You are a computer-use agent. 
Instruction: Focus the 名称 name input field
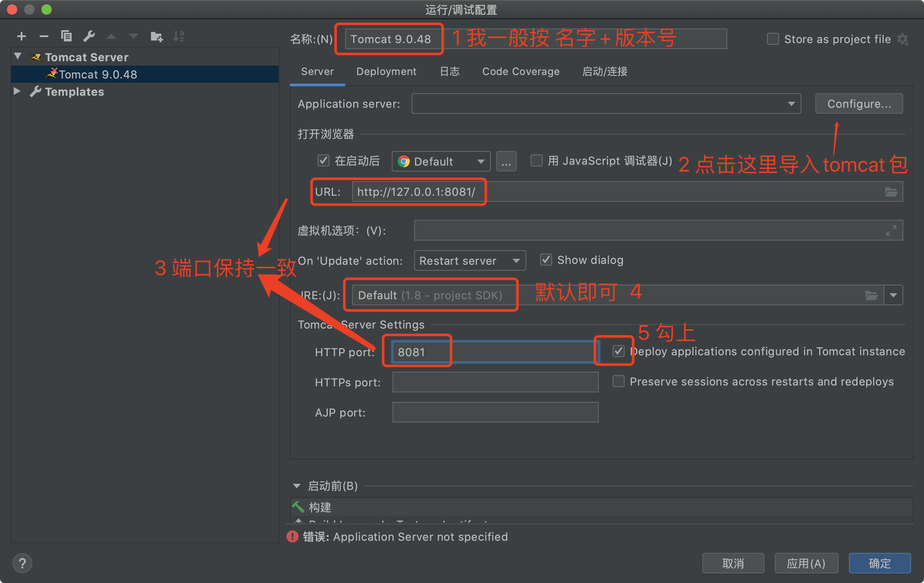[x=536, y=39]
